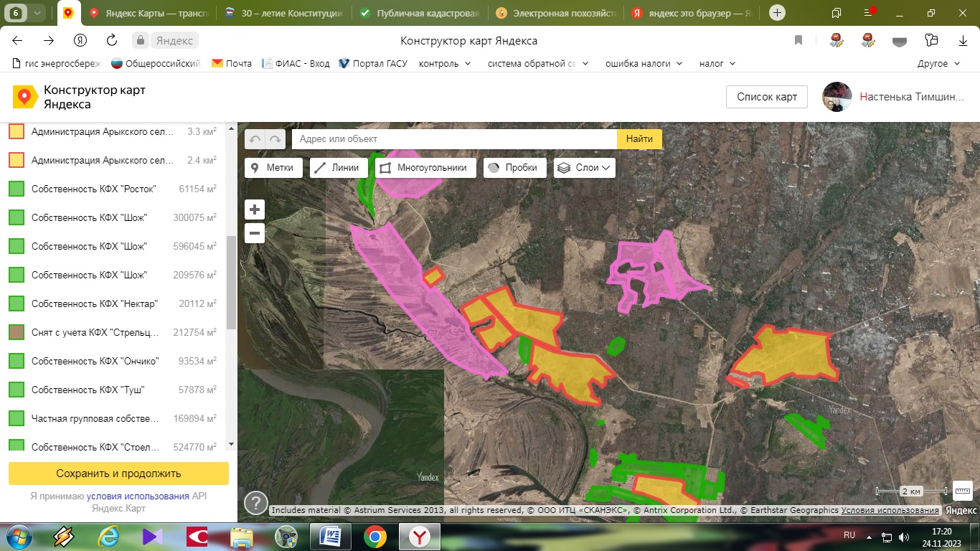Click the yellow Найти search button
The height and width of the screenshot is (551, 980).
click(639, 139)
